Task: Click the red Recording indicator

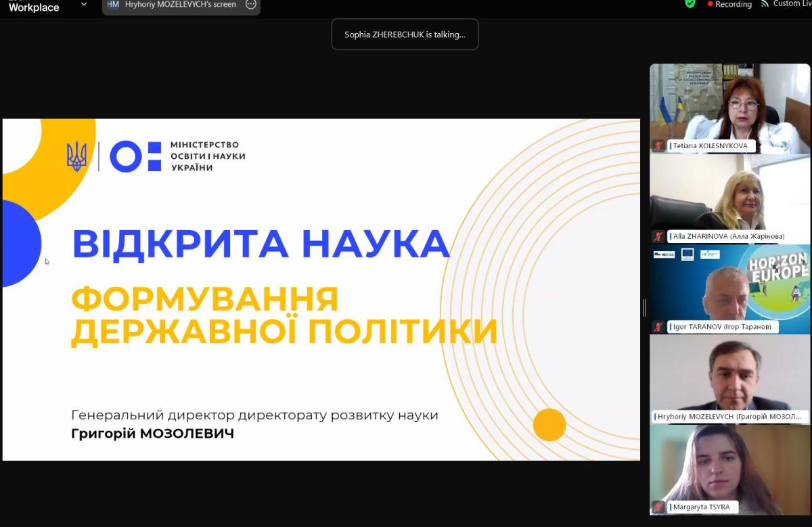Action: [x=729, y=4]
